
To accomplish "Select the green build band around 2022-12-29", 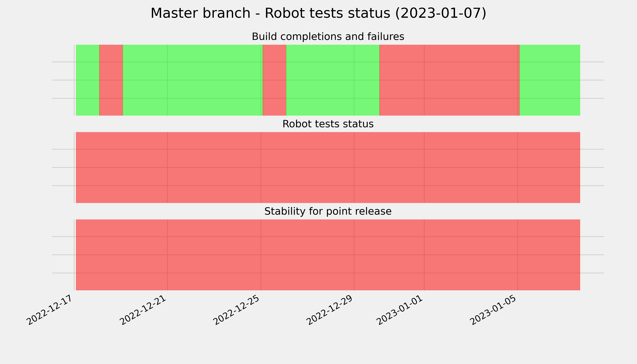I will (333, 80).
